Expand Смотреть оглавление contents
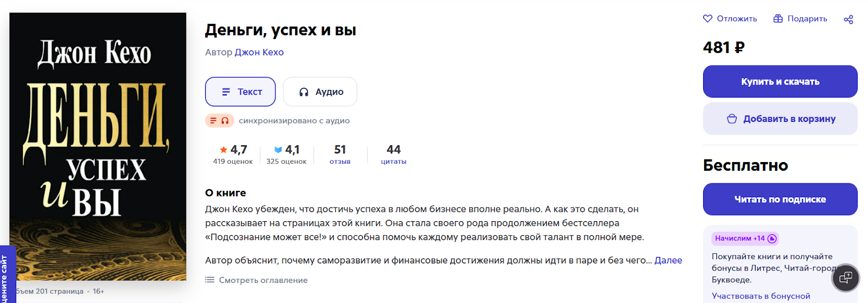Viewport: 868px width, 303px height. [x=263, y=280]
